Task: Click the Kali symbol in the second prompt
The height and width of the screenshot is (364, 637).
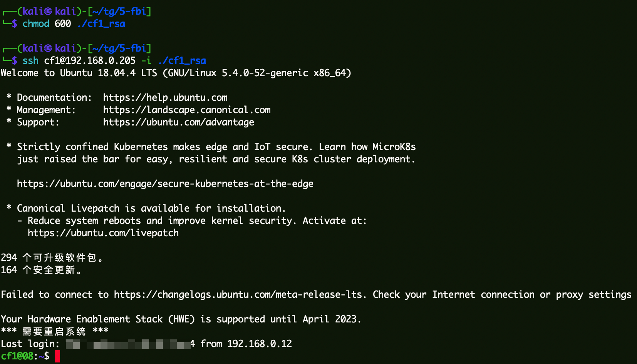Action: click(48, 48)
